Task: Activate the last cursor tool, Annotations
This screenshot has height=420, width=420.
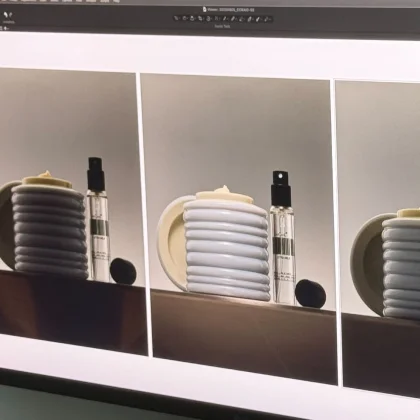Action: (266, 19)
